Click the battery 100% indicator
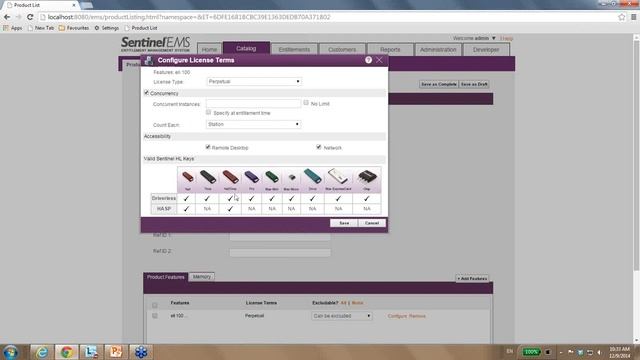This screenshot has width=640, height=360. [531, 352]
